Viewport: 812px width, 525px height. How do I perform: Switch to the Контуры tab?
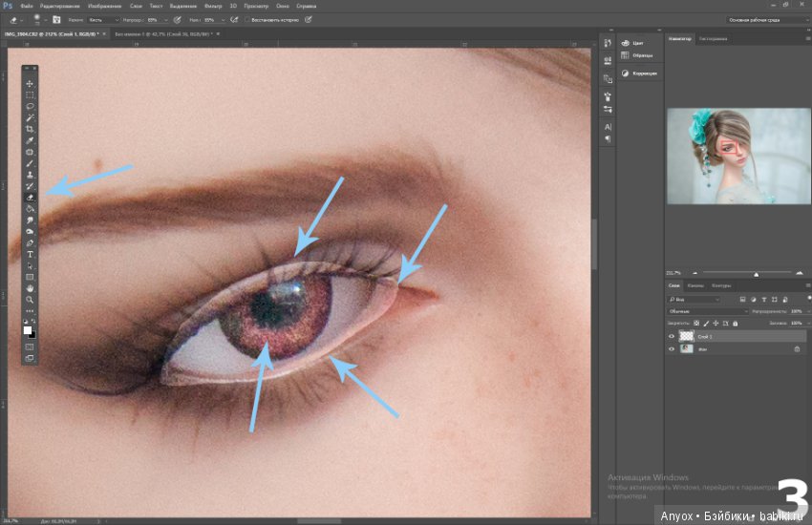(x=721, y=285)
